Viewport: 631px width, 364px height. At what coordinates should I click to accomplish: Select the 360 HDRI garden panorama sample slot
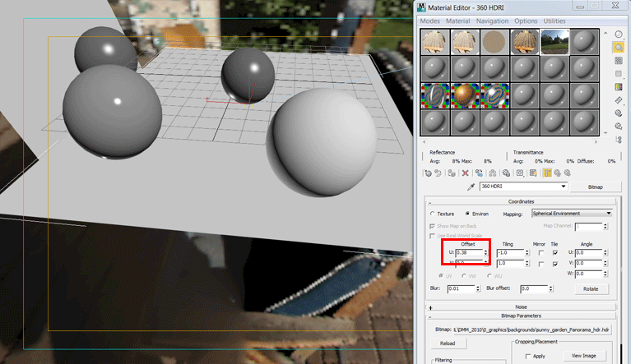coord(554,42)
